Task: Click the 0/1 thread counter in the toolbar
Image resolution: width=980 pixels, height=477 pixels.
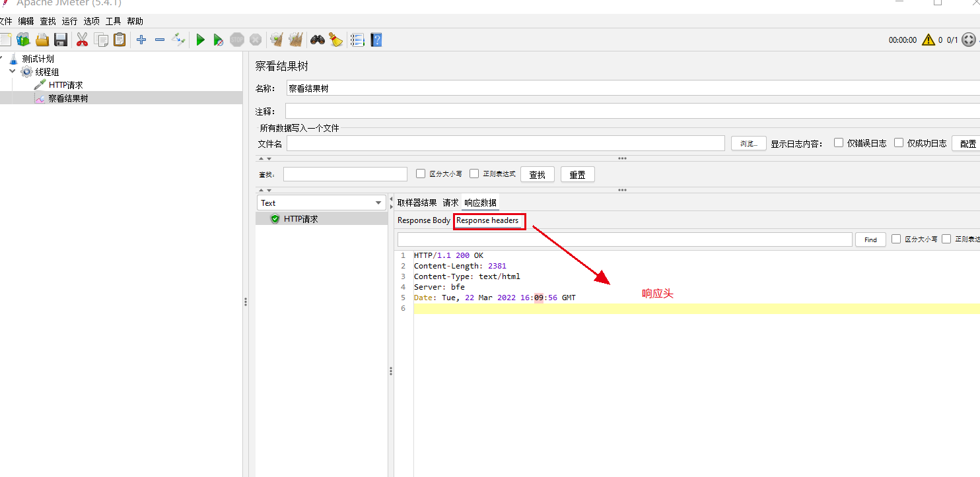Action: (x=952, y=40)
